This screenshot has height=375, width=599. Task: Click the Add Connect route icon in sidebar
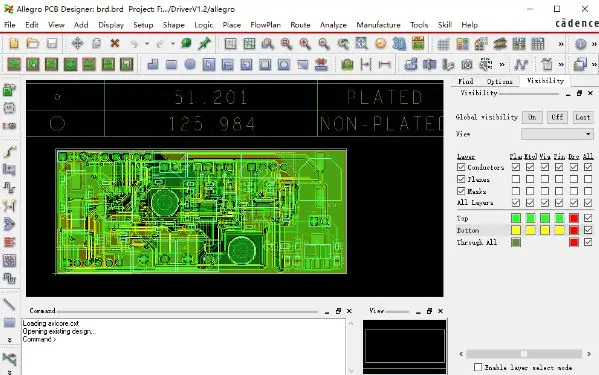10,152
